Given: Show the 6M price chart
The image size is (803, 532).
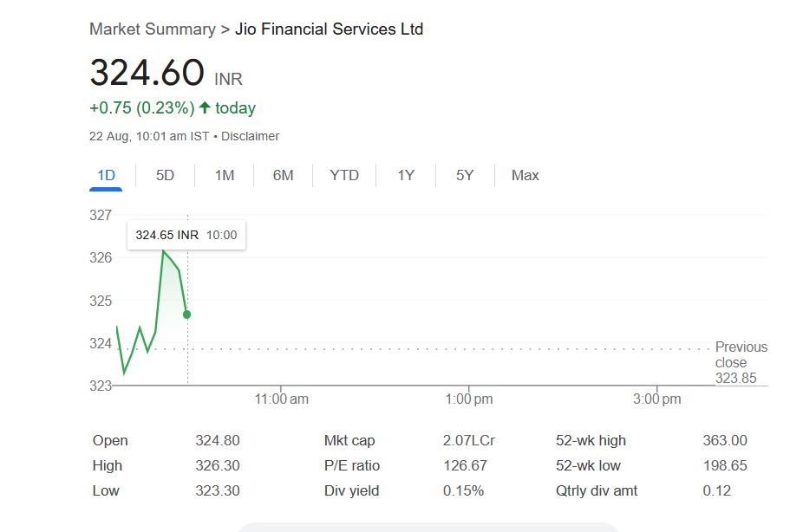Looking at the screenshot, I should tap(283, 175).
